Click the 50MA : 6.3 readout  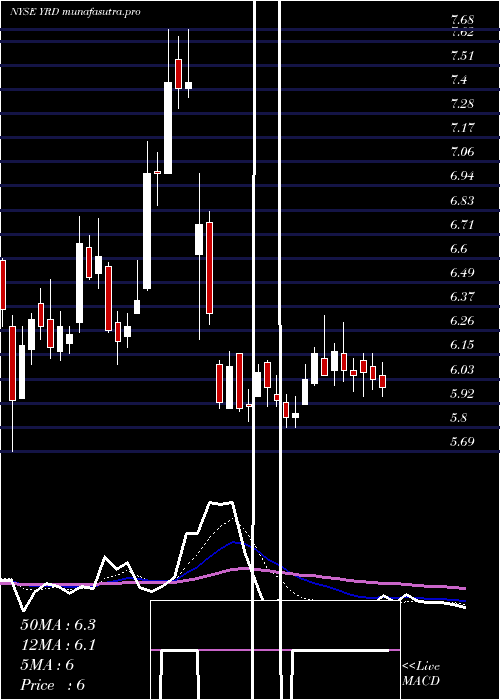[x=58, y=625]
